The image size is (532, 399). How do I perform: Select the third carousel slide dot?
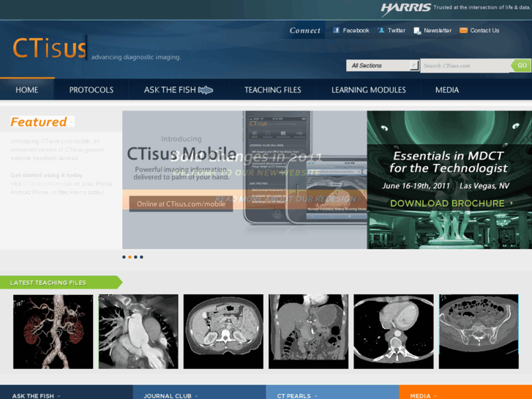tap(135, 257)
